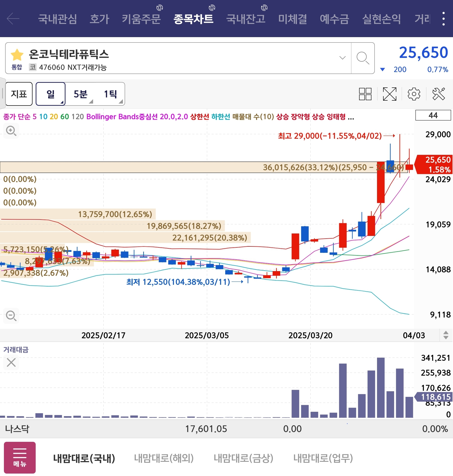Open the 지표 indicators button
This screenshot has width=453, height=476.
[x=19, y=94]
